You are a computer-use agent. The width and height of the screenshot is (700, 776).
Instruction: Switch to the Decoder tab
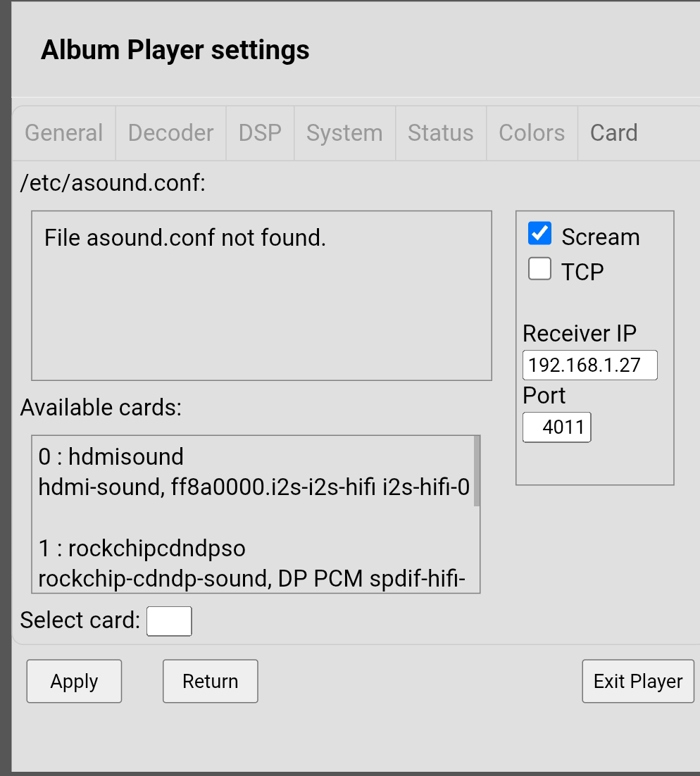[170, 133]
